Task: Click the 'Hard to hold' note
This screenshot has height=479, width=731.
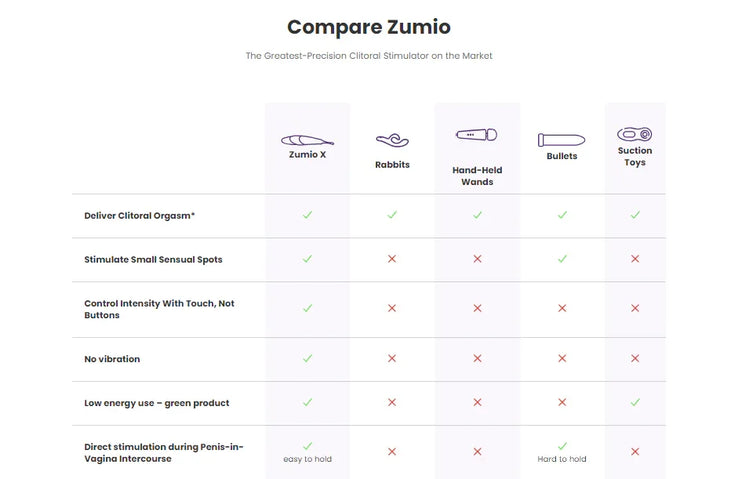Action: [x=562, y=459]
